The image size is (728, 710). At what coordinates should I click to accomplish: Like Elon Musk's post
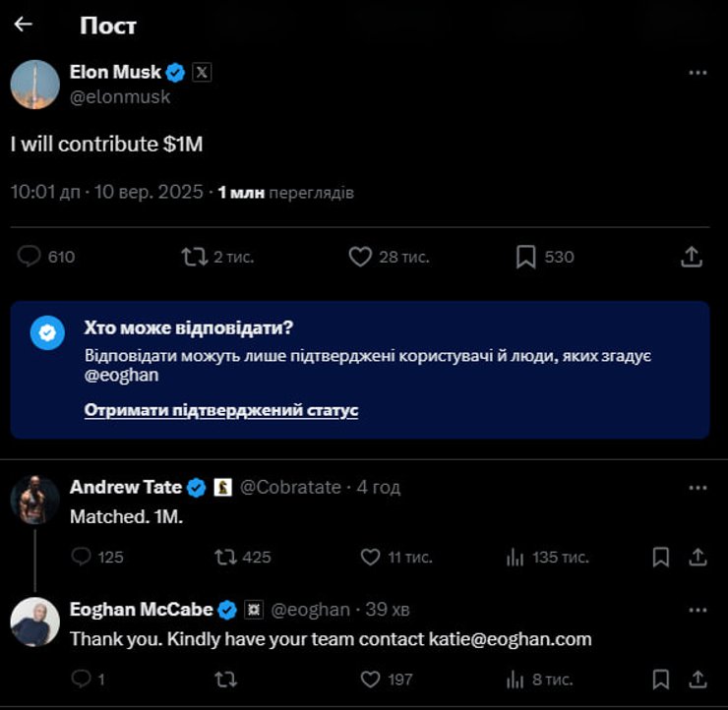tap(360, 257)
